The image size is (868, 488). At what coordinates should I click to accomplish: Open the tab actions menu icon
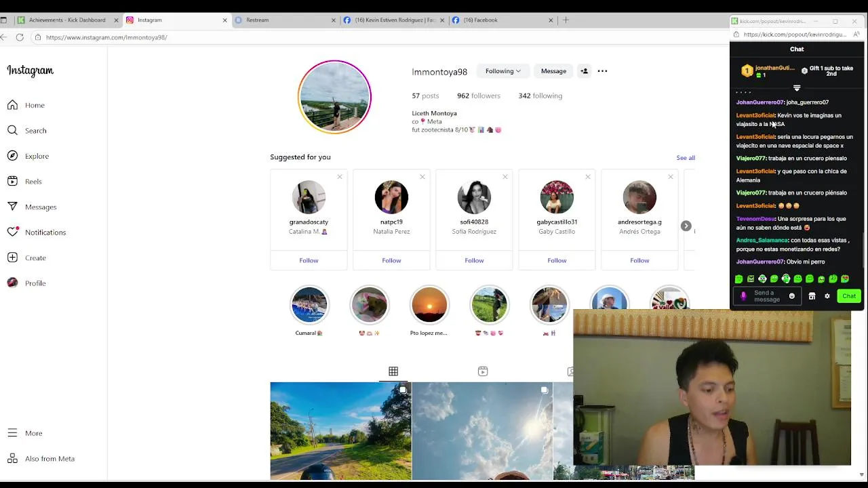click(x=3, y=20)
